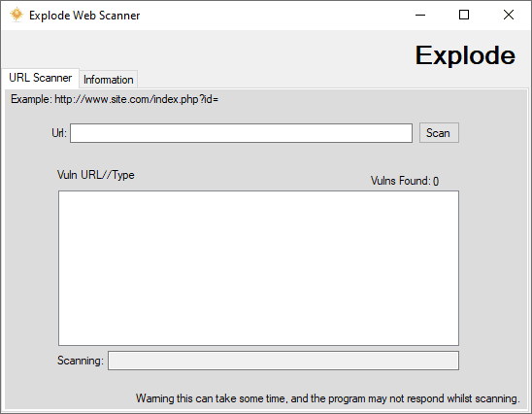Switch to the URL Scanner tab
Image resolution: width=532 pixels, height=414 pixels.
click(x=41, y=78)
